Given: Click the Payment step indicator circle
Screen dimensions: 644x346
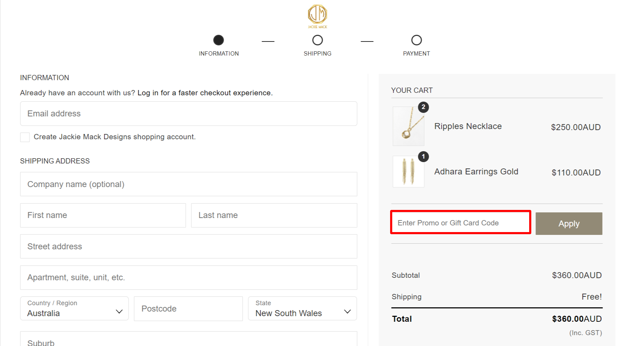Looking at the screenshot, I should click(x=416, y=40).
